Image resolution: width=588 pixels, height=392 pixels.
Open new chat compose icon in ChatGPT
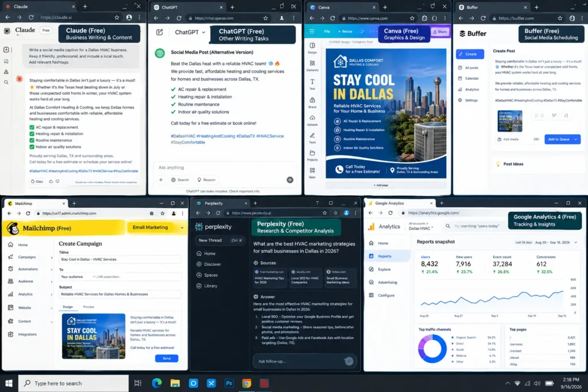pyautogui.click(x=160, y=32)
